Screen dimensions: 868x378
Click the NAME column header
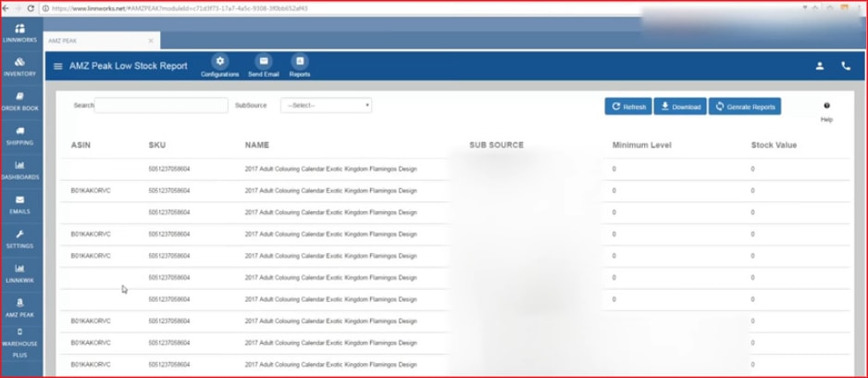pos(257,145)
